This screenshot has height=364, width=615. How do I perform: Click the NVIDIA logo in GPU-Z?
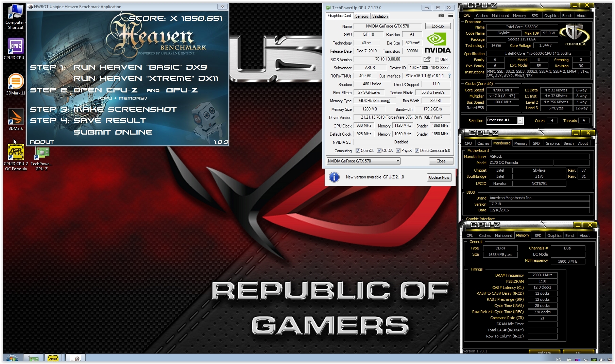pos(438,43)
